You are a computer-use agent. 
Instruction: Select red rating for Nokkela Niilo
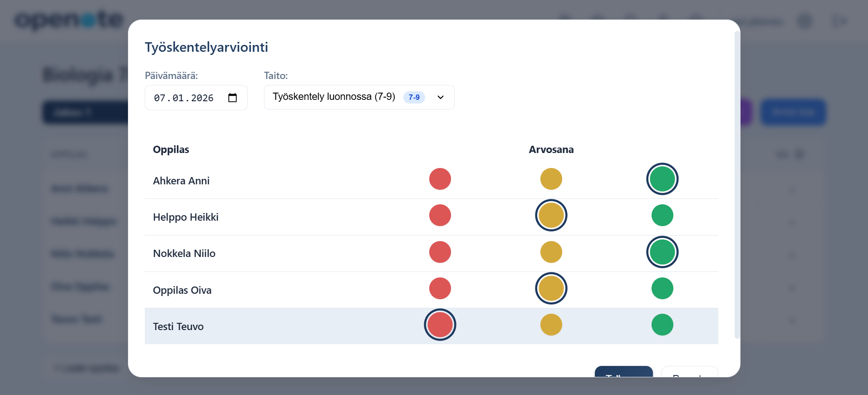point(440,252)
